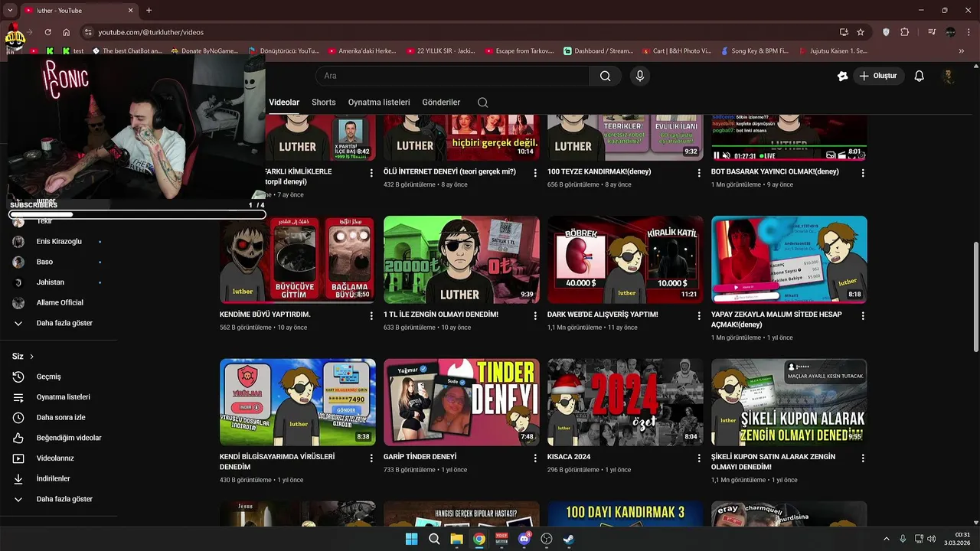Image resolution: width=980 pixels, height=551 pixels.
Task: Open a new browser tab
Action: click(149, 11)
